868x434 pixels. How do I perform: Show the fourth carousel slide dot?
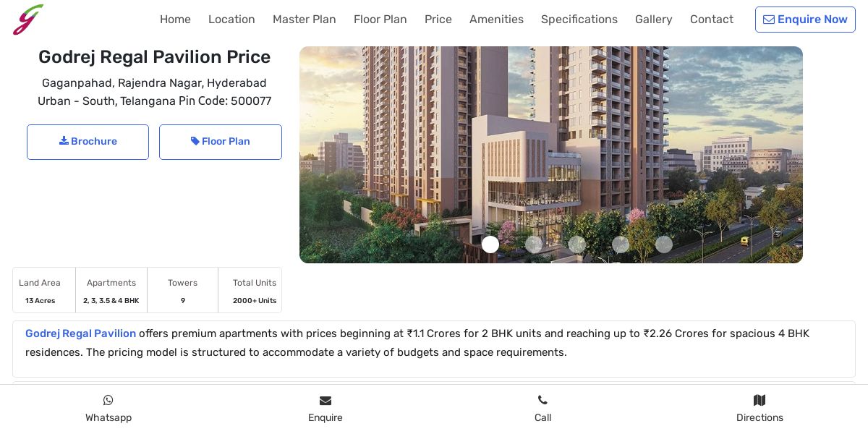[x=621, y=244]
